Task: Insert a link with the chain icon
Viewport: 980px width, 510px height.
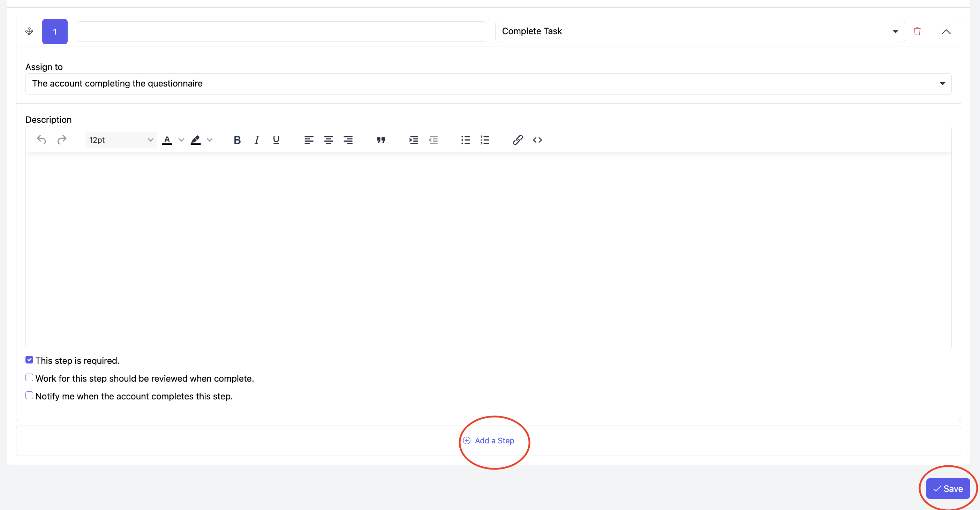Action: pyautogui.click(x=518, y=140)
